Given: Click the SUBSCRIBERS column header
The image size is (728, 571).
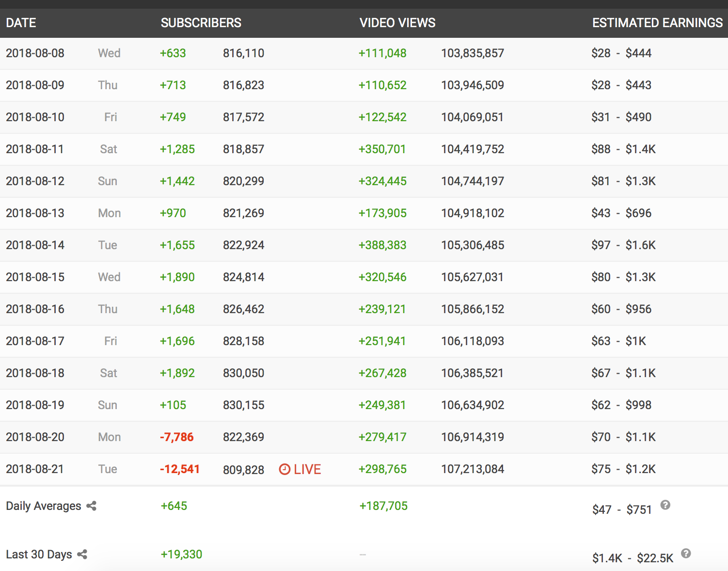Looking at the screenshot, I should (201, 23).
